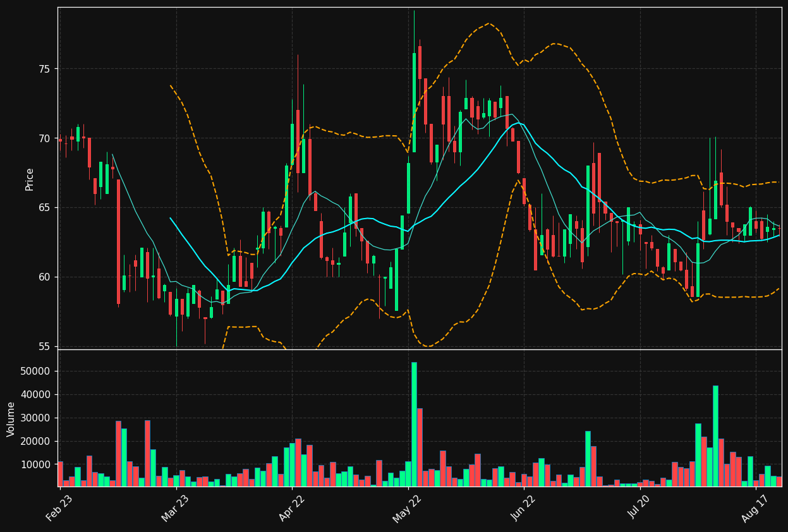Click the 65 price axis label

[x=44, y=208]
